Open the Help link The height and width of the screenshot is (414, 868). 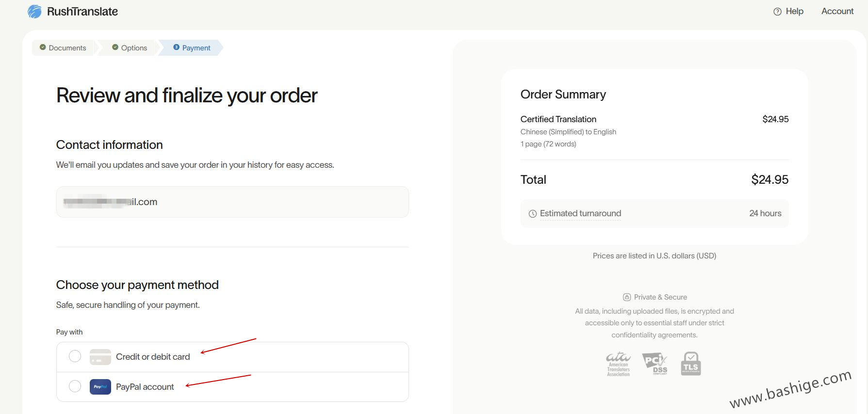coord(794,11)
